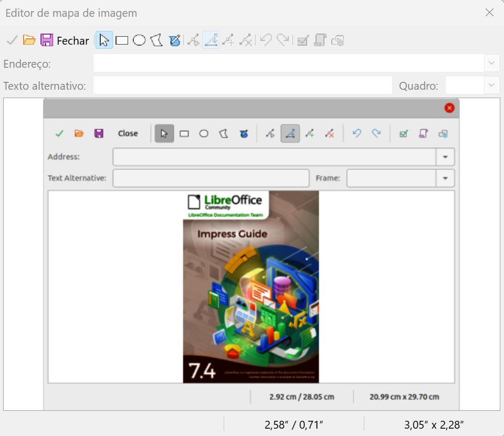Image resolution: width=504 pixels, height=436 pixels.
Task: Toggle Move Points in the Editor de mapa toolbar
Action: (211, 40)
